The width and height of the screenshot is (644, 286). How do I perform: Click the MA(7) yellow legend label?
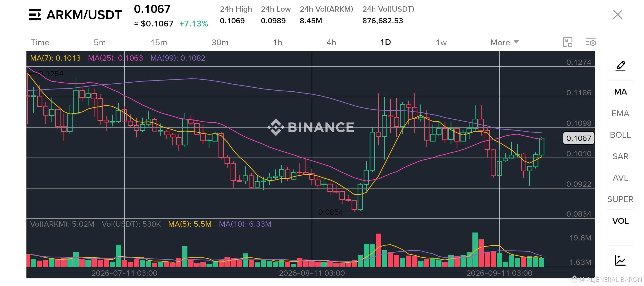[55, 58]
